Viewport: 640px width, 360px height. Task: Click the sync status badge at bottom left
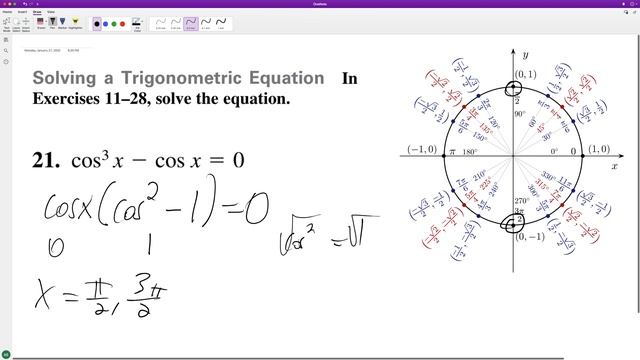tap(6, 355)
